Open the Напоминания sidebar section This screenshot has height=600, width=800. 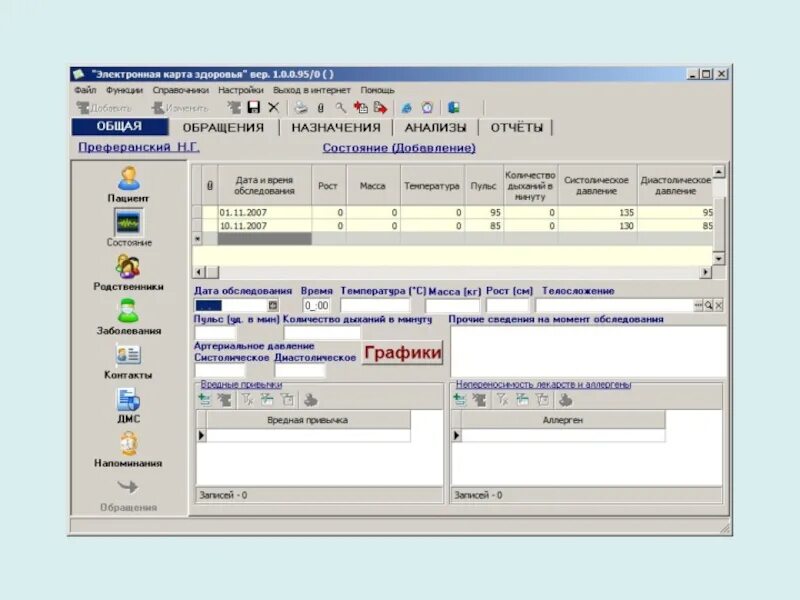pos(128,449)
